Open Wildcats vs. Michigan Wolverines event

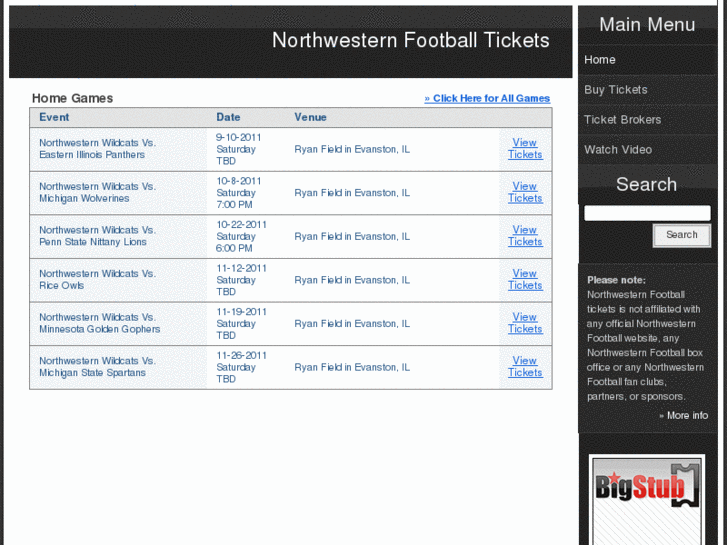97,192
